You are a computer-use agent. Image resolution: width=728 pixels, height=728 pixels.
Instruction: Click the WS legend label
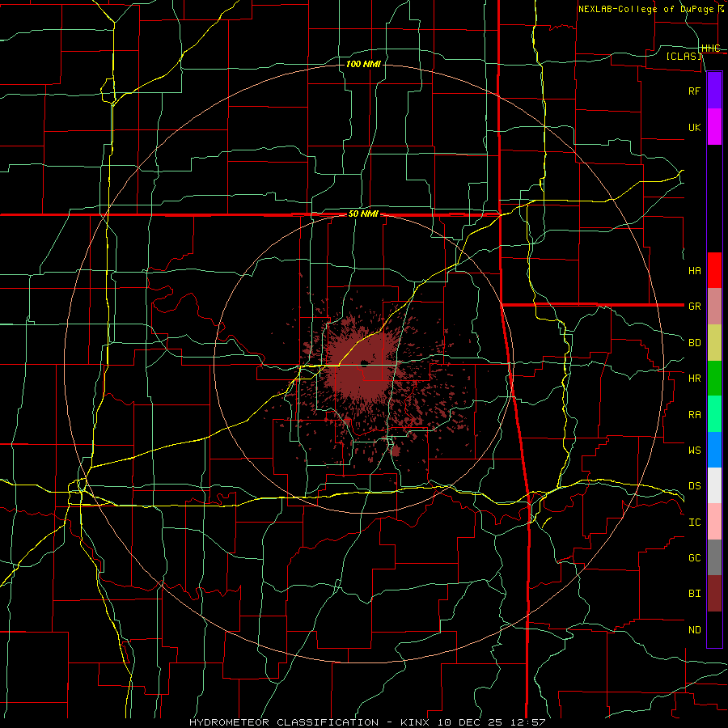tap(695, 451)
